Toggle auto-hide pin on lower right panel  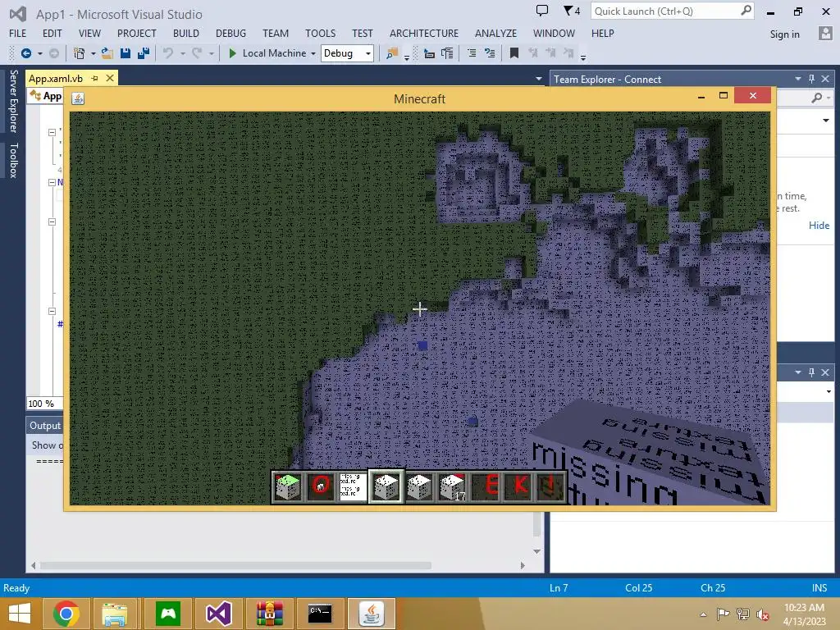click(811, 372)
